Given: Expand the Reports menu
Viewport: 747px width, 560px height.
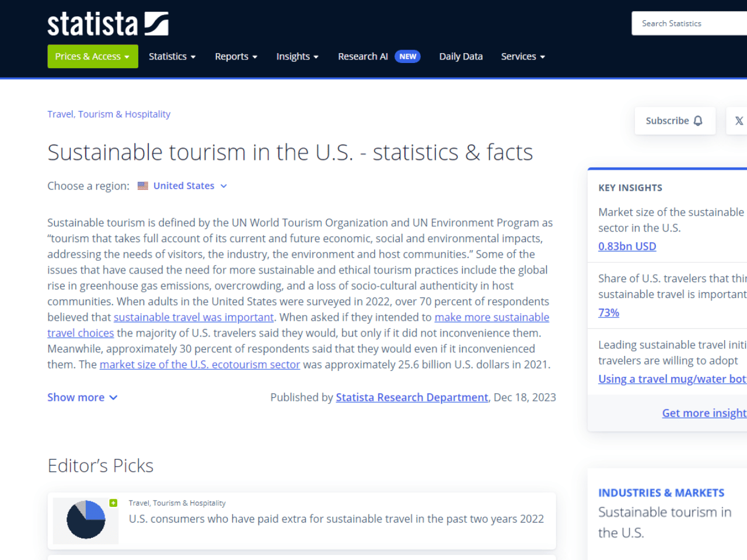Looking at the screenshot, I should (x=236, y=57).
